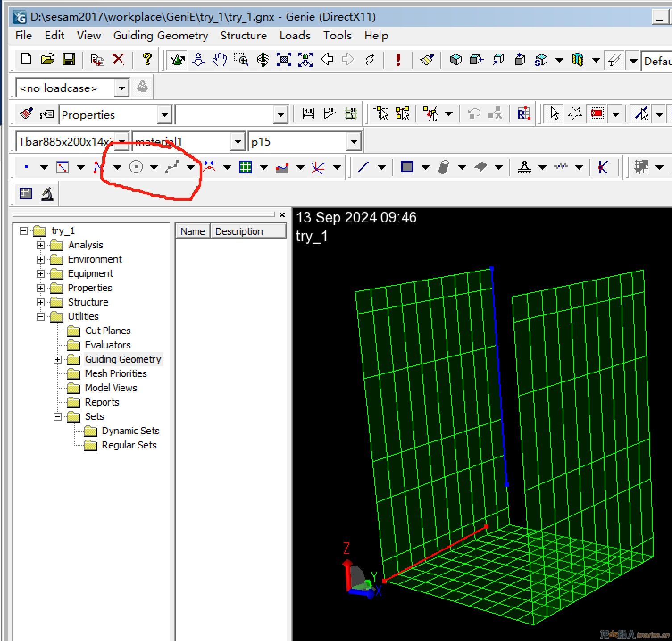Click the microscope icon
The image size is (672, 641).
(x=47, y=194)
